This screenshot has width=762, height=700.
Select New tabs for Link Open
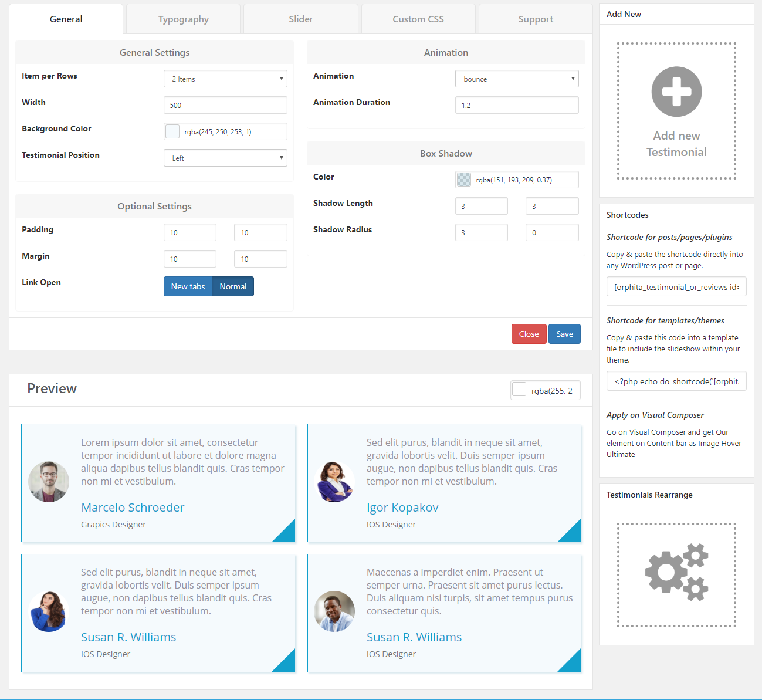(x=188, y=286)
